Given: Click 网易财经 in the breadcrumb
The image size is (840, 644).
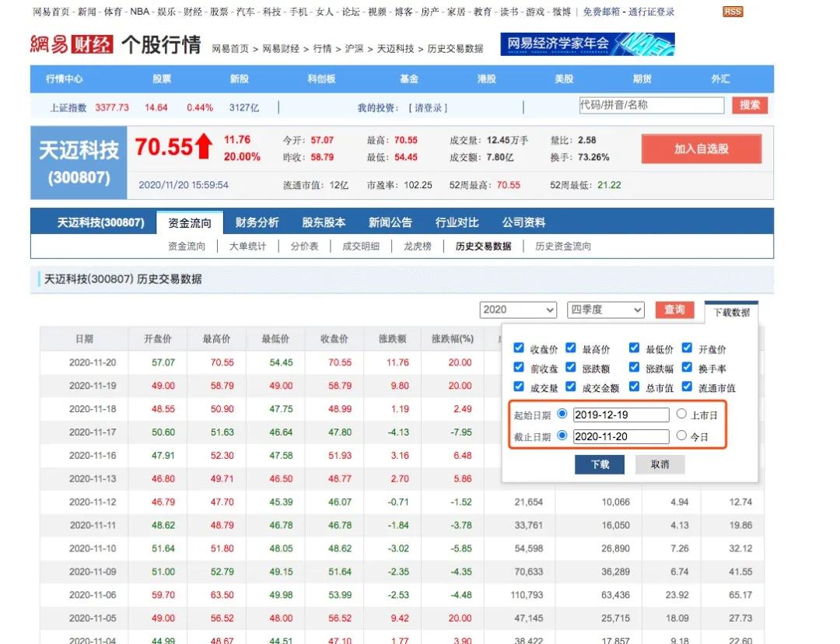Looking at the screenshot, I should click(281, 49).
